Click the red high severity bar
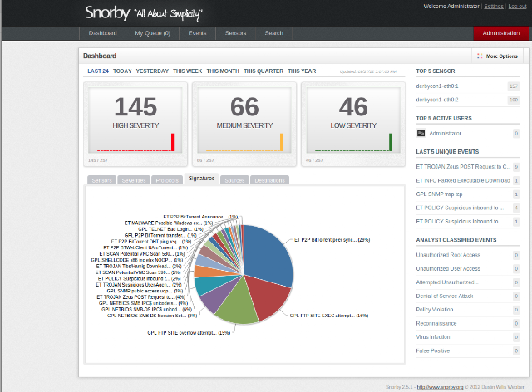The image size is (532, 392). click(172, 142)
